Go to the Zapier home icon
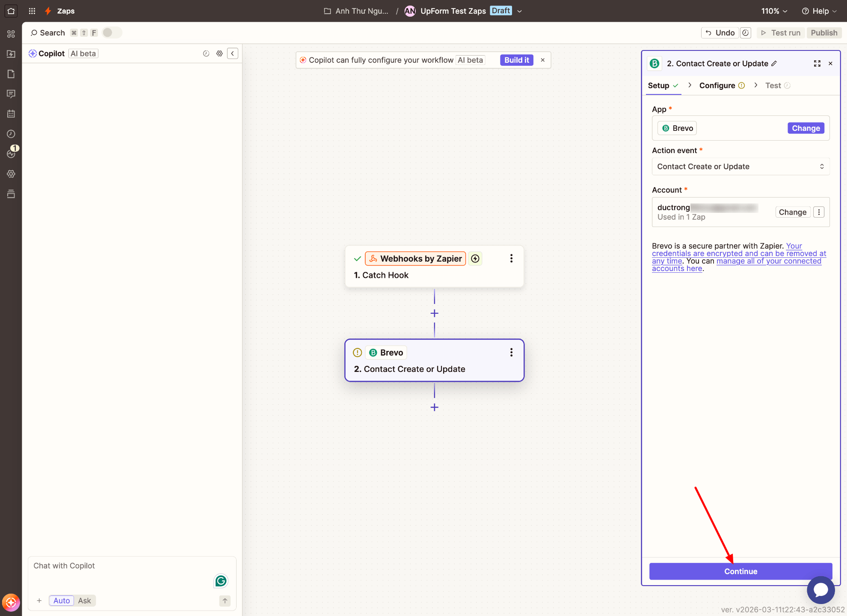 tap(11, 11)
